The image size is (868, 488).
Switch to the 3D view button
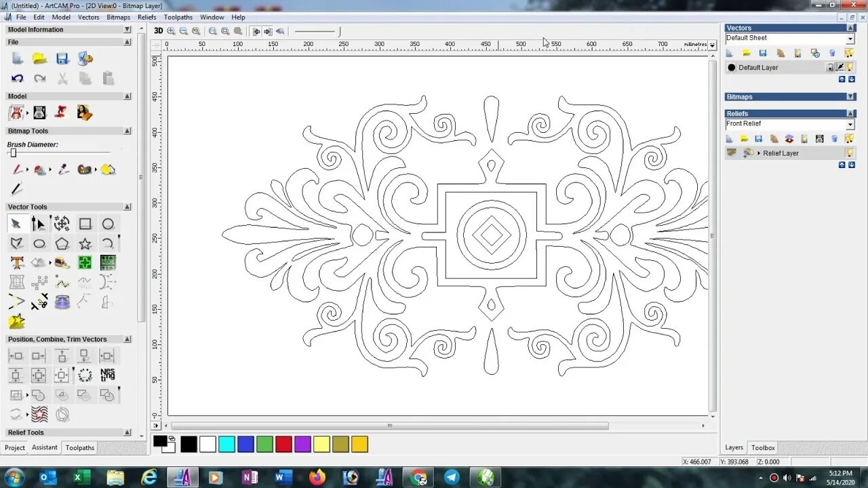click(x=158, y=30)
